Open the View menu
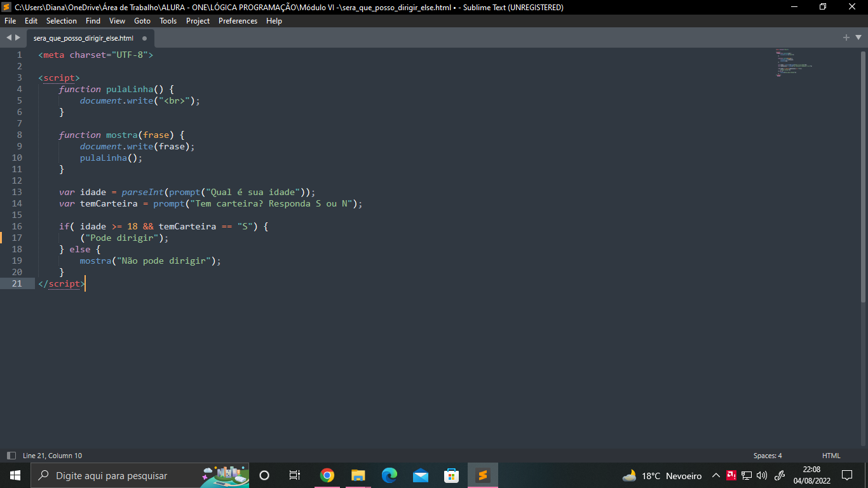The height and width of the screenshot is (488, 868). [x=117, y=21]
